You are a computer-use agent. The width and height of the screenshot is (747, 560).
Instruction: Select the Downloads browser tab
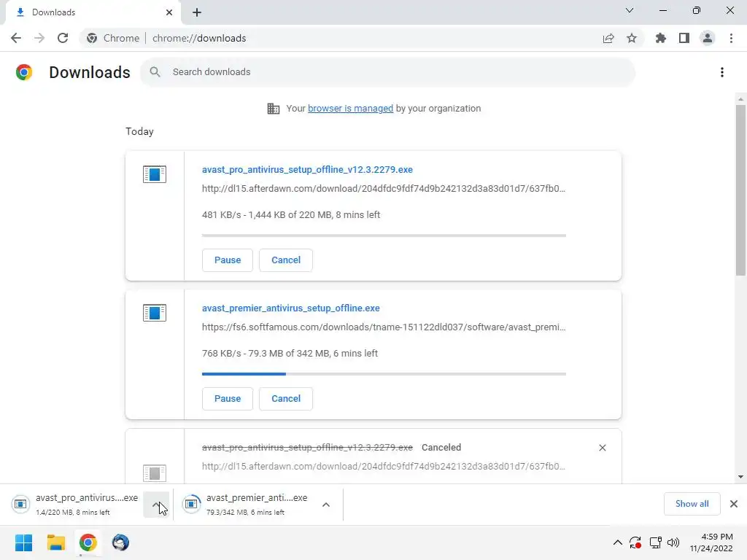[x=93, y=12]
